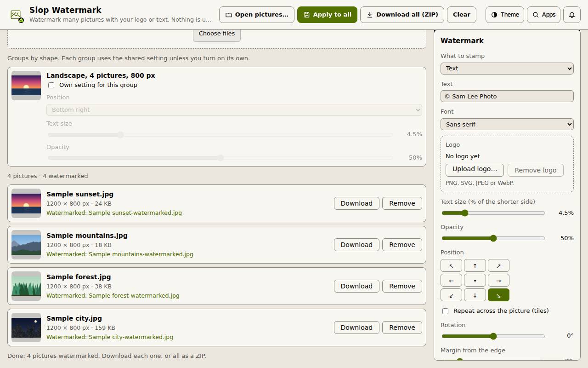588x368 pixels.
Task: Select the bottom right position arrow
Action: (498, 295)
